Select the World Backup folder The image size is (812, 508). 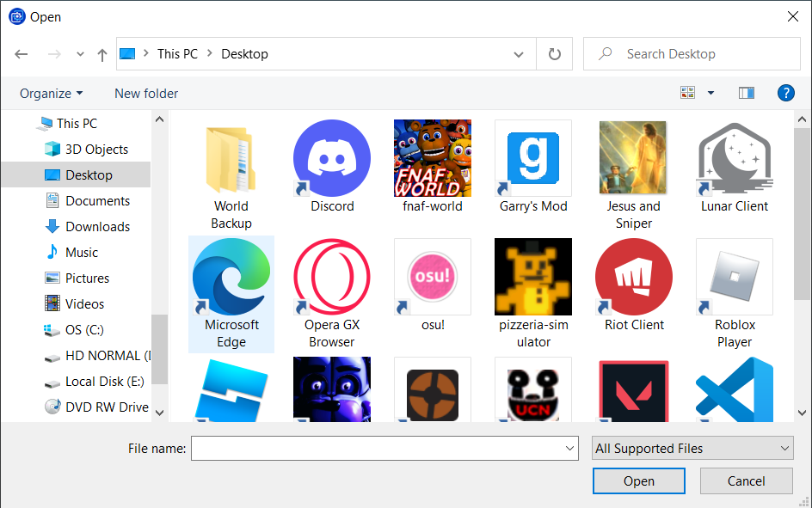click(x=231, y=176)
